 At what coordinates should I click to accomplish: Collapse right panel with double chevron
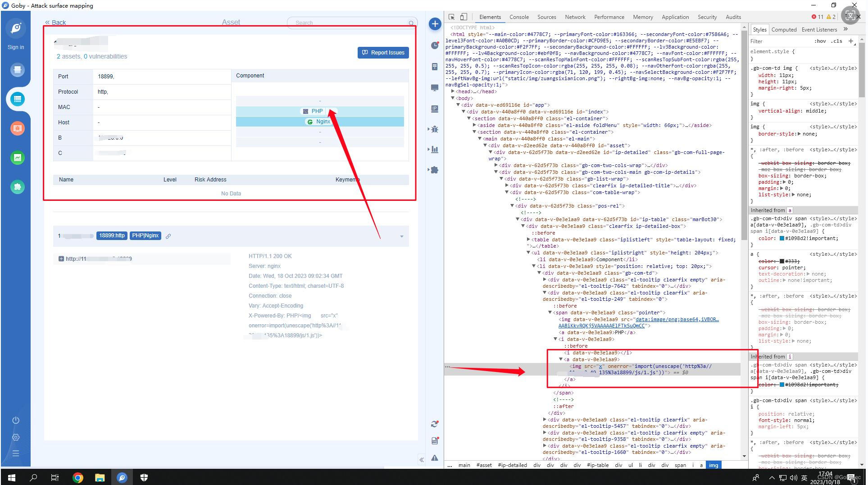click(x=421, y=460)
